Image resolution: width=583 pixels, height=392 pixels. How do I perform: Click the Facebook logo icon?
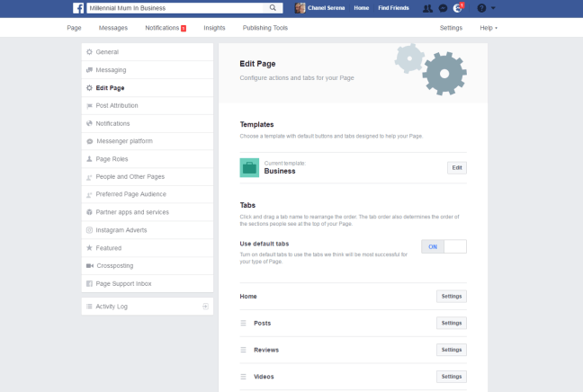pos(78,8)
